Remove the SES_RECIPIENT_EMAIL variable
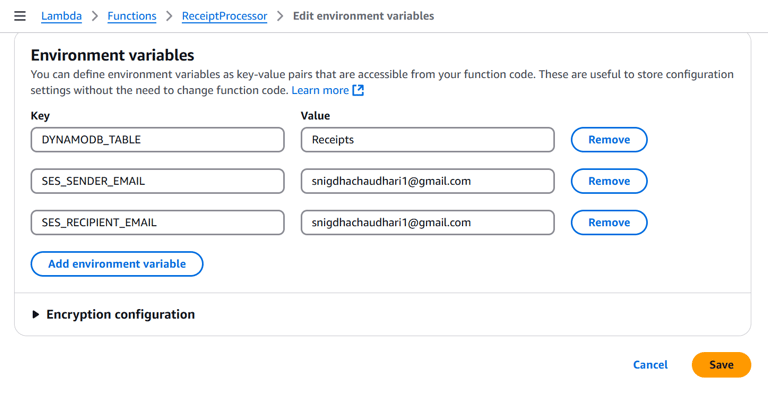This screenshot has width=768, height=402. click(x=608, y=222)
